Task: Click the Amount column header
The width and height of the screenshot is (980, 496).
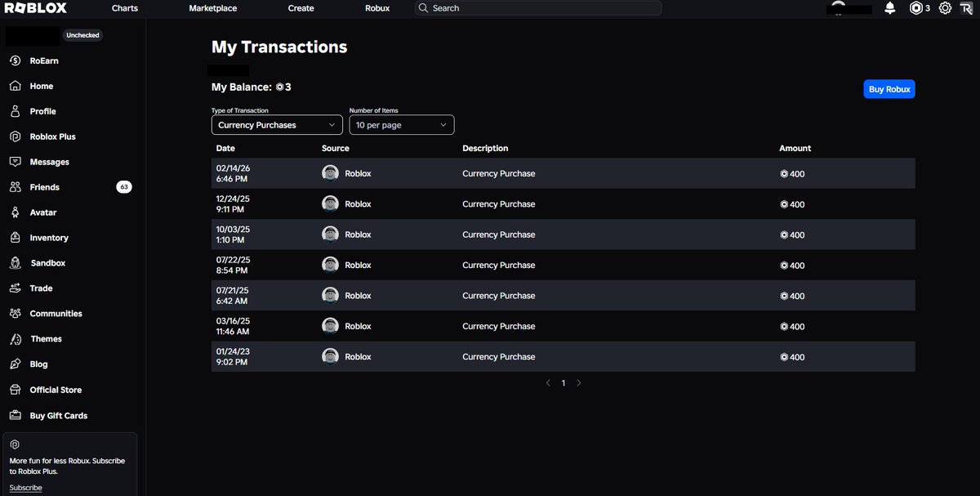Action: click(x=795, y=149)
